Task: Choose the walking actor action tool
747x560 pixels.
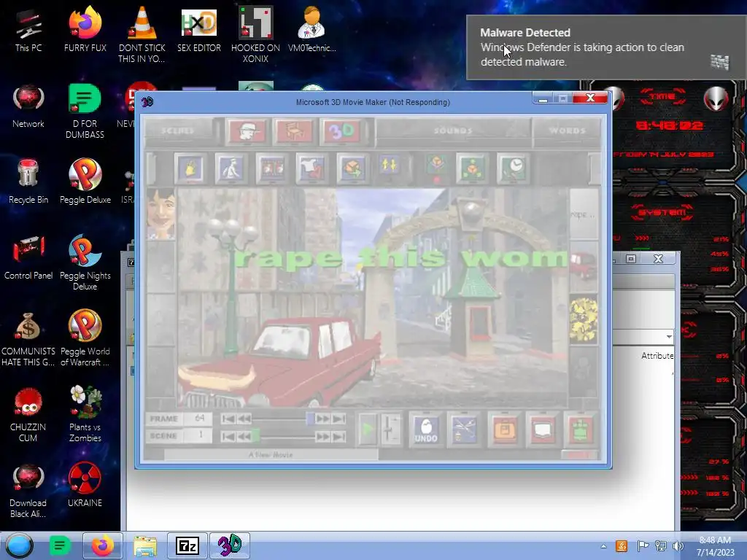Action: click(231, 168)
